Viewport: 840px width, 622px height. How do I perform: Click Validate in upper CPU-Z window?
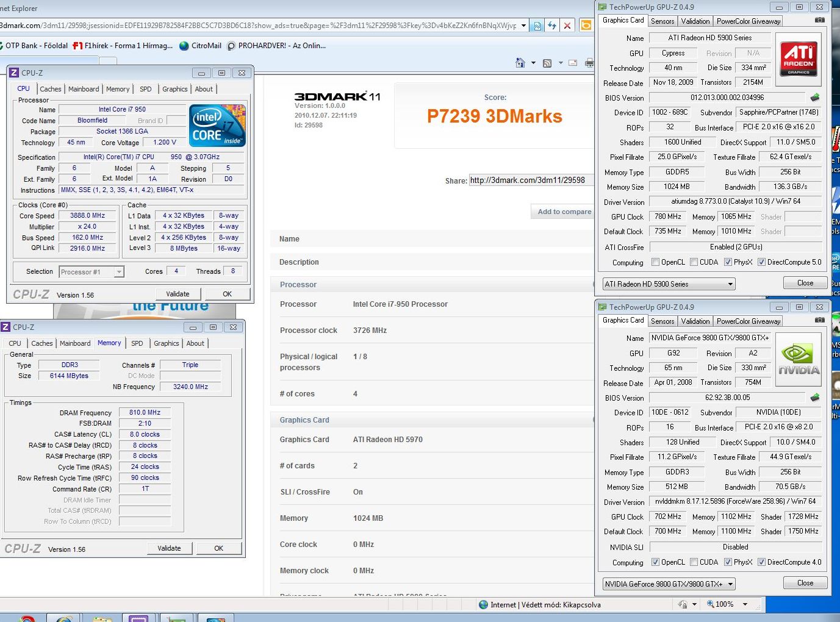click(x=178, y=294)
